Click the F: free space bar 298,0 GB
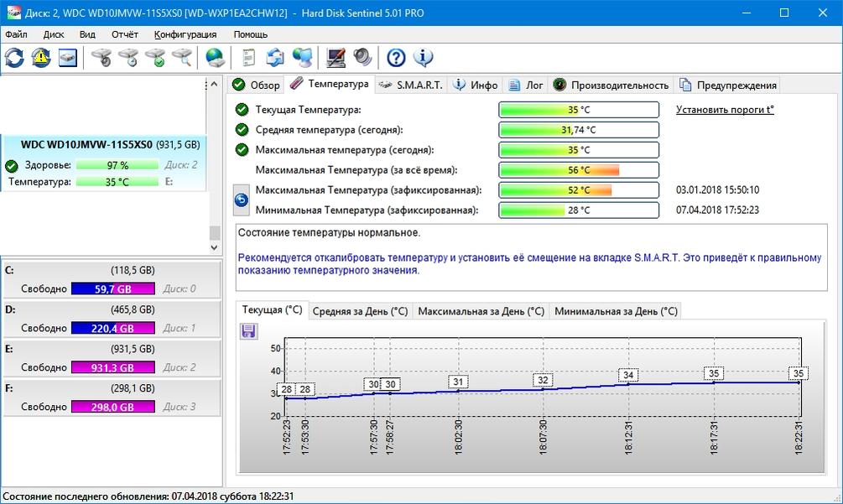Viewport: 843px width, 504px height. tap(113, 407)
